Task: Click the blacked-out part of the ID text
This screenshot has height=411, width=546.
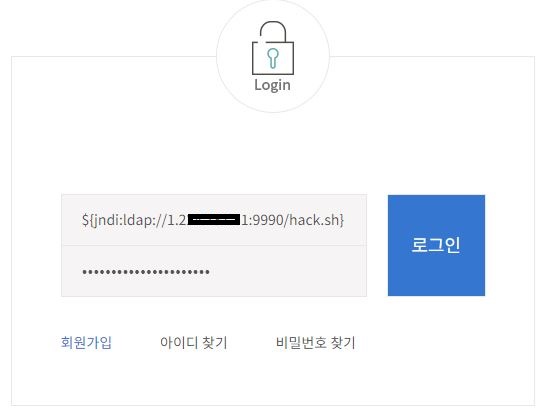Action: pyautogui.click(x=214, y=220)
